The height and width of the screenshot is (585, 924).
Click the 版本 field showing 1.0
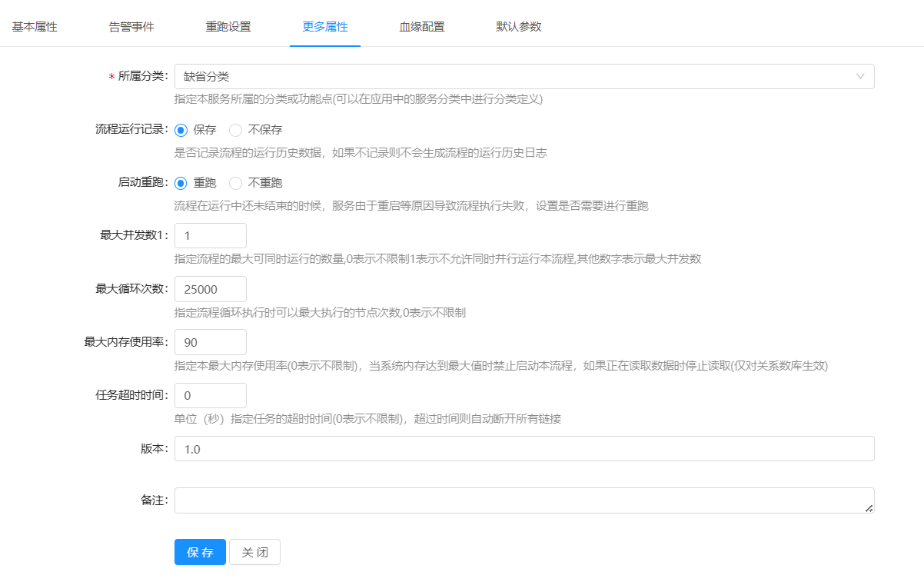coord(524,449)
